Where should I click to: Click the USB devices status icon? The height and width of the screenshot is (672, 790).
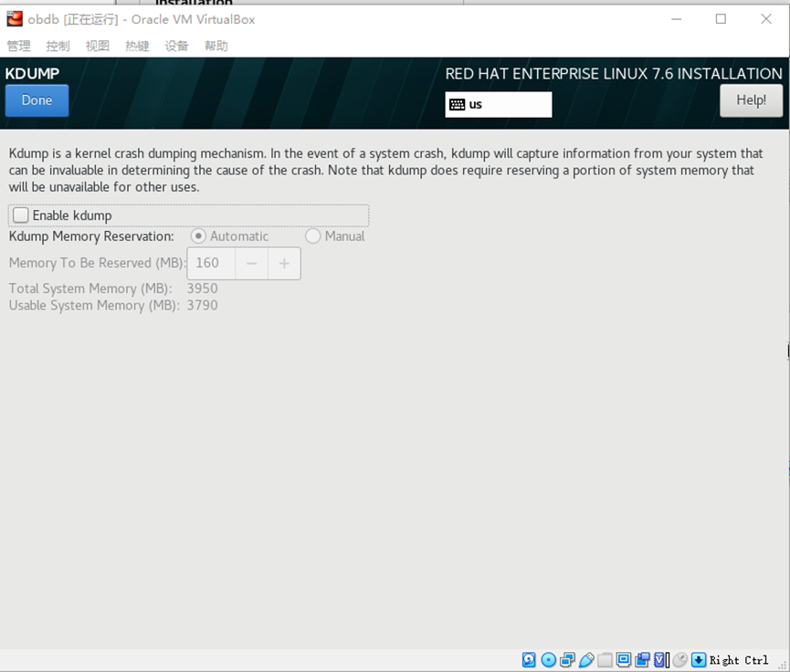pos(587,659)
